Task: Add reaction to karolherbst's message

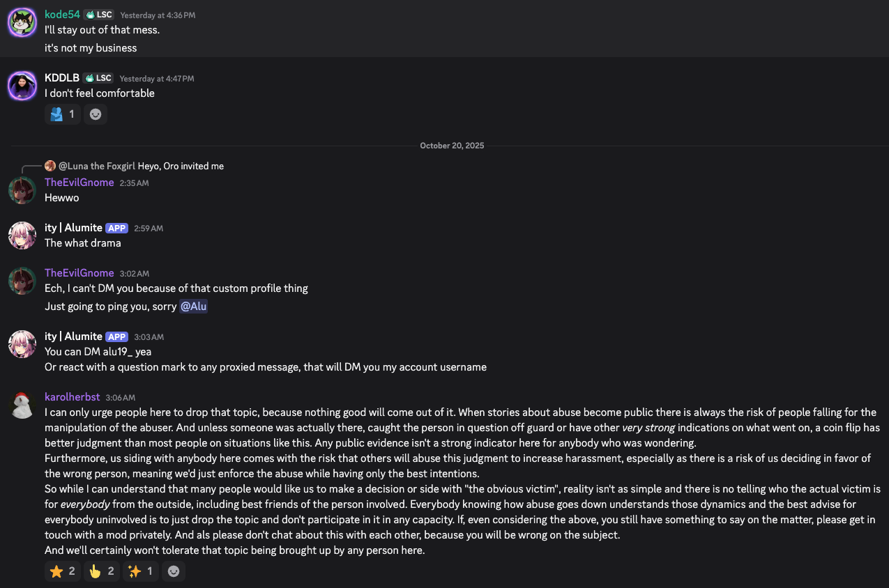Action: click(174, 571)
